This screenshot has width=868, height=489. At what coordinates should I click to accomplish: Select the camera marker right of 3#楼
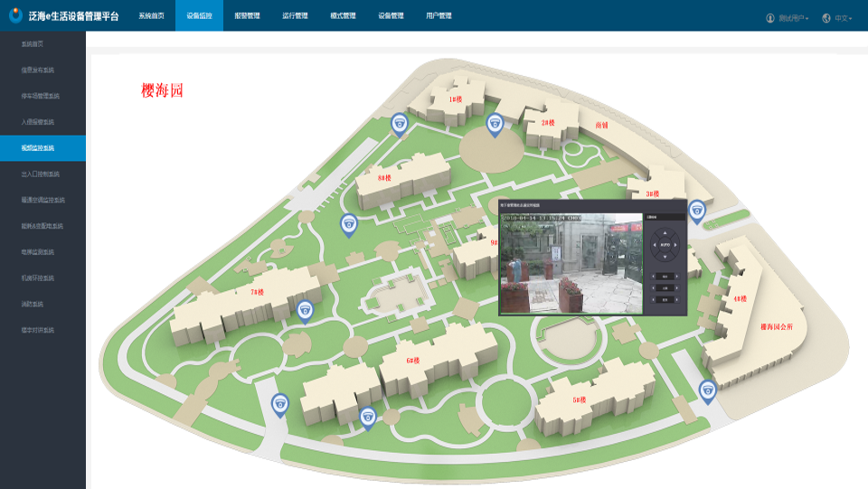click(x=696, y=211)
